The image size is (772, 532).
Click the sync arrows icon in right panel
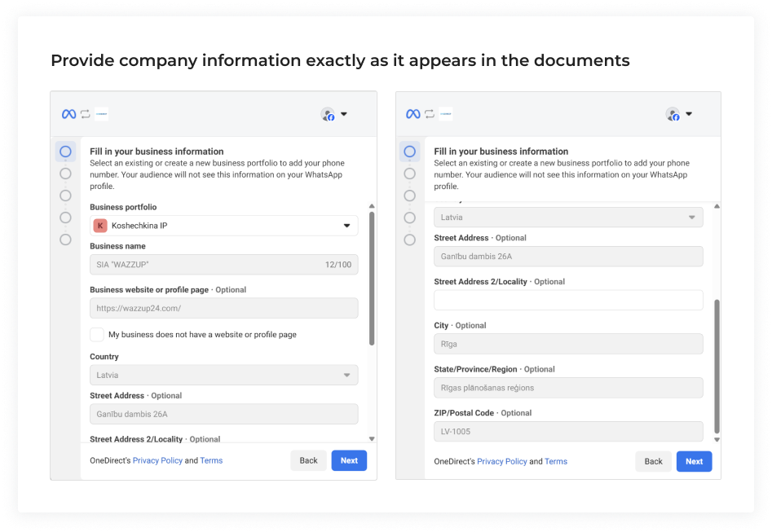click(x=430, y=114)
